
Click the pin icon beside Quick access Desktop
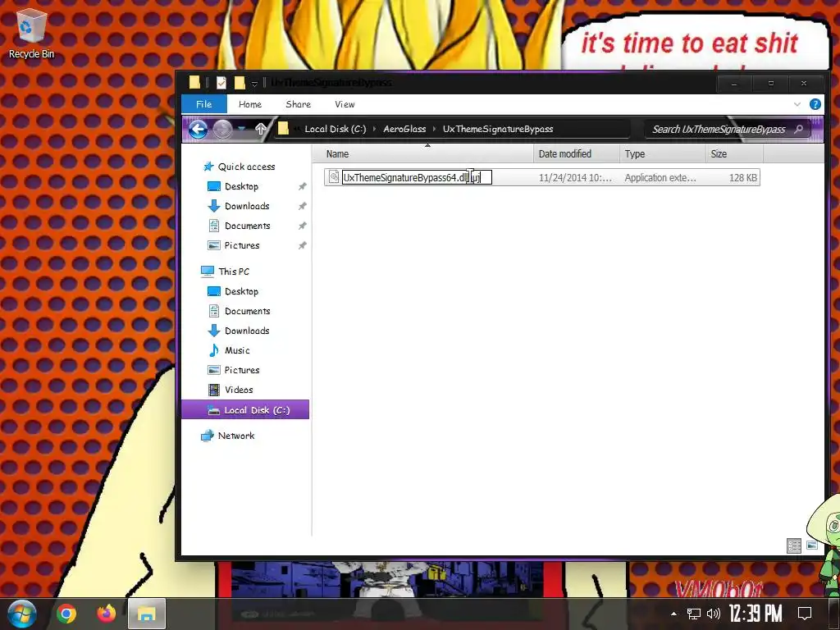click(302, 186)
